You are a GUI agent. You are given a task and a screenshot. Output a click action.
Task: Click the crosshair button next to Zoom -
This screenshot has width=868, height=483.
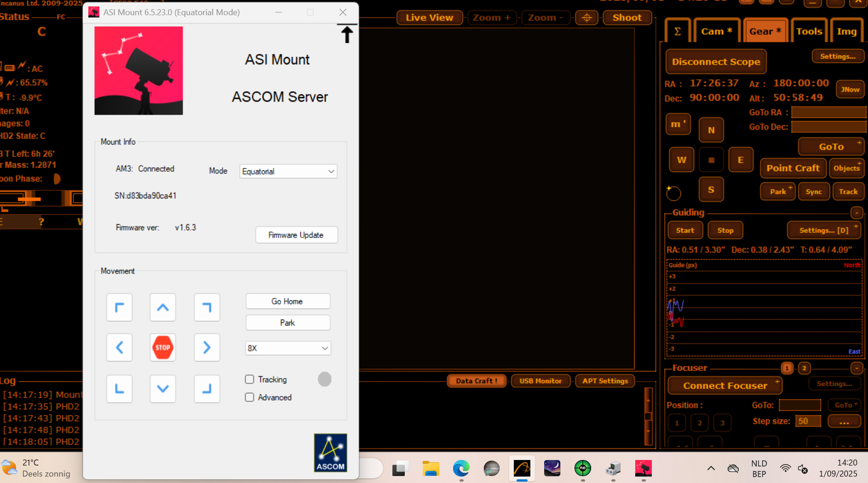pyautogui.click(x=586, y=18)
